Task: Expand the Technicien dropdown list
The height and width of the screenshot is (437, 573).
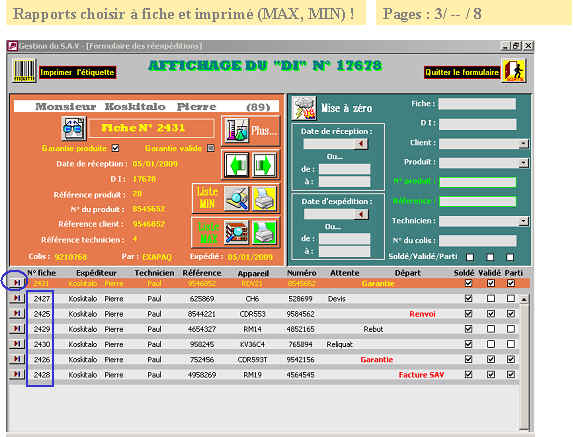Action: click(524, 221)
